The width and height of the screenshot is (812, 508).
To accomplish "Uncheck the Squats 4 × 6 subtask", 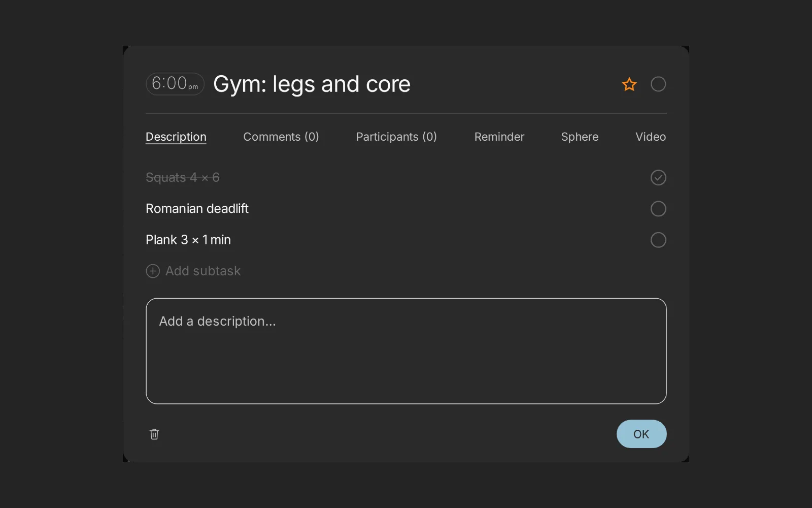I will [658, 177].
